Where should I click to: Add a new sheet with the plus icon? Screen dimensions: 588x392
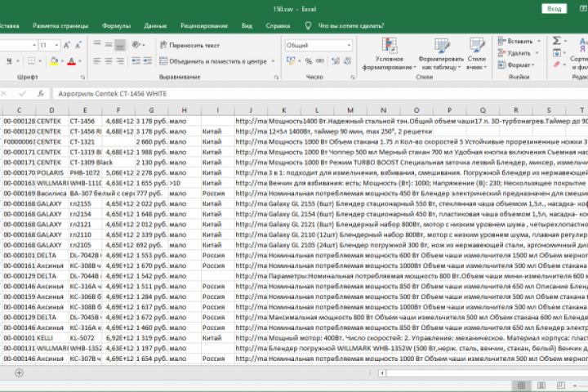[19, 373]
